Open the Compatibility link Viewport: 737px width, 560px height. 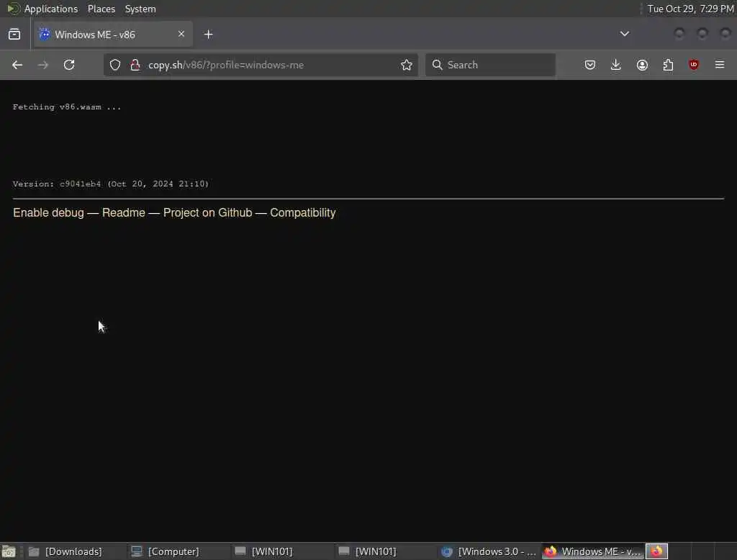303,213
